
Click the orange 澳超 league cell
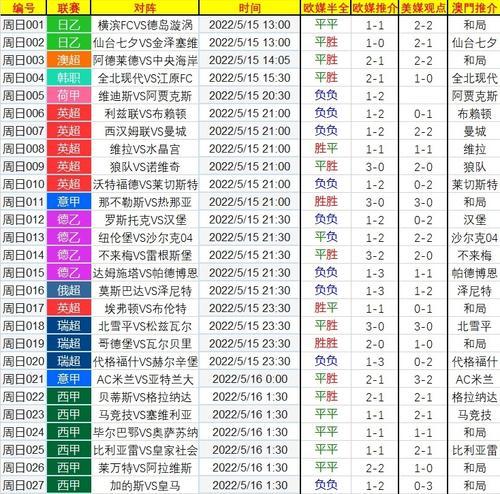point(69,60)
